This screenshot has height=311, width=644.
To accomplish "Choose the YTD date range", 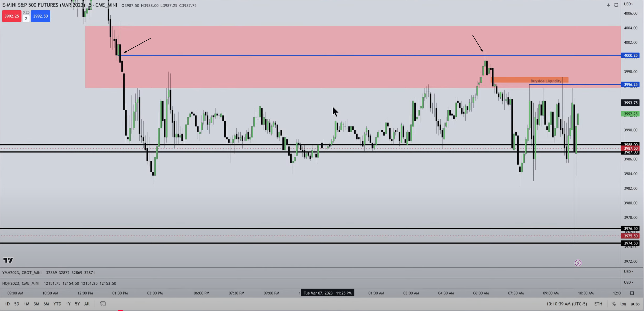I will pyautogui.click(x=57, y=304).
